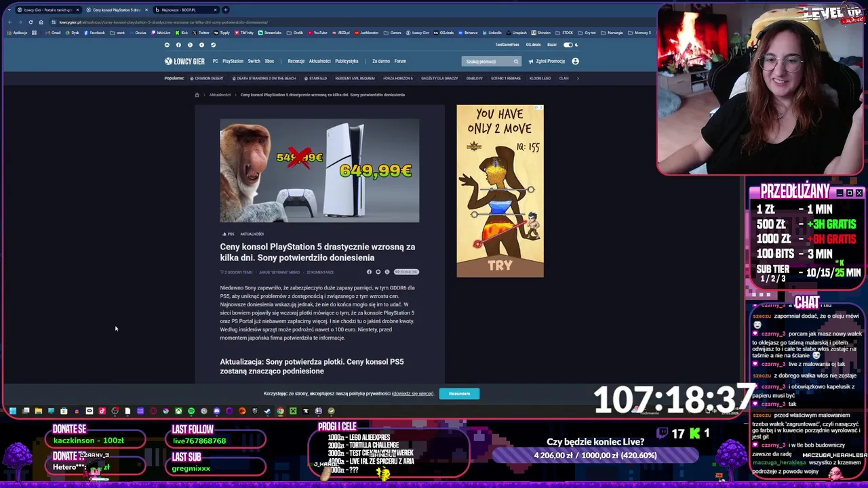
Task: Open the user account icon
Action: point(575,61)
